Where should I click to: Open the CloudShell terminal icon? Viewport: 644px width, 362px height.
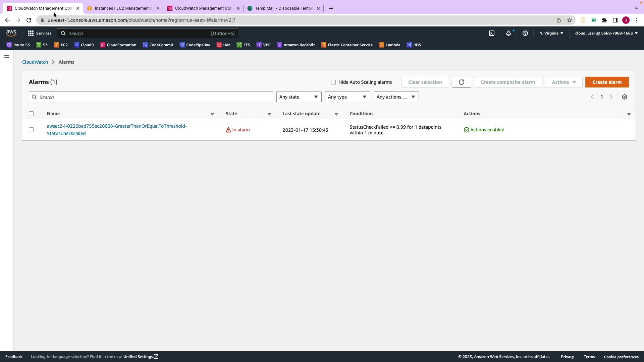pos(491,33)
